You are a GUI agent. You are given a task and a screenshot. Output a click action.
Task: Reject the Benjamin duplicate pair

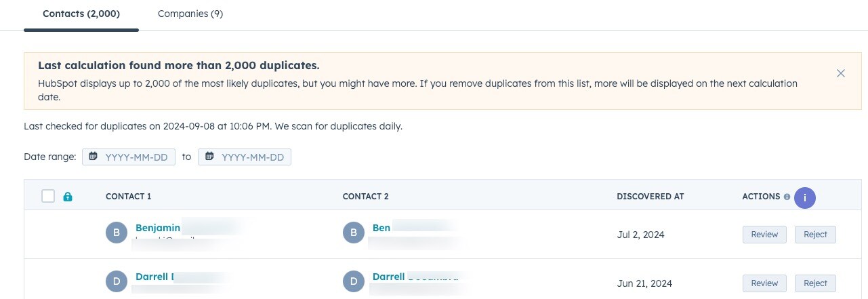pos(815,234)
